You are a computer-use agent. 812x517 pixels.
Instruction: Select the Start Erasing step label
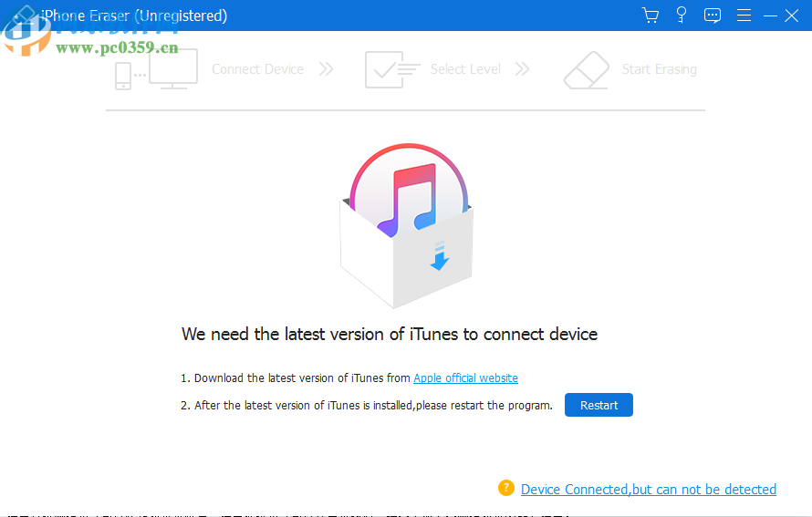[x=659, y=69]
